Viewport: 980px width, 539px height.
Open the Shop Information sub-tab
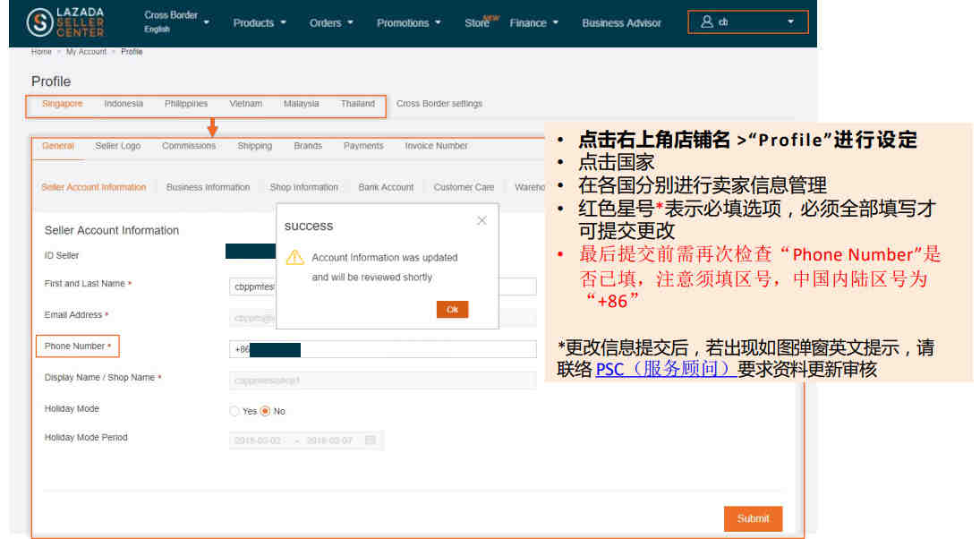(303, 187)
